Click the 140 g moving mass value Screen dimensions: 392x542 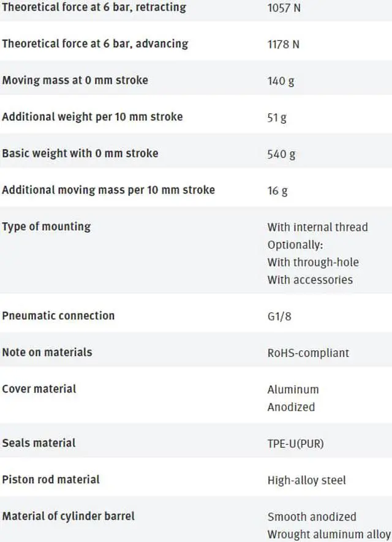pyautogui.click(x=281, y=81)
